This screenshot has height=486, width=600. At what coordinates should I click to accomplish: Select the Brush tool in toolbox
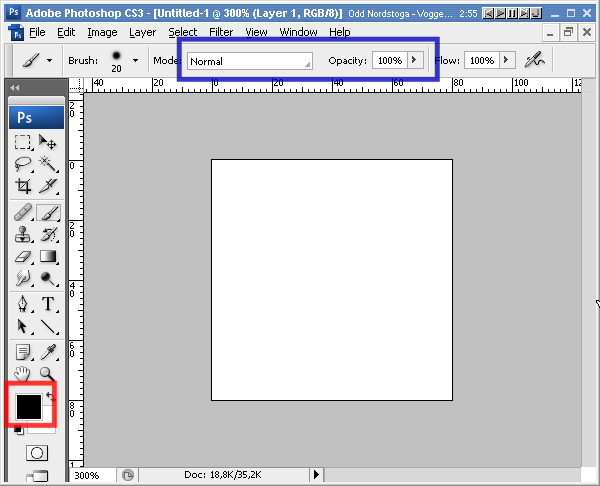pos(48,212)
